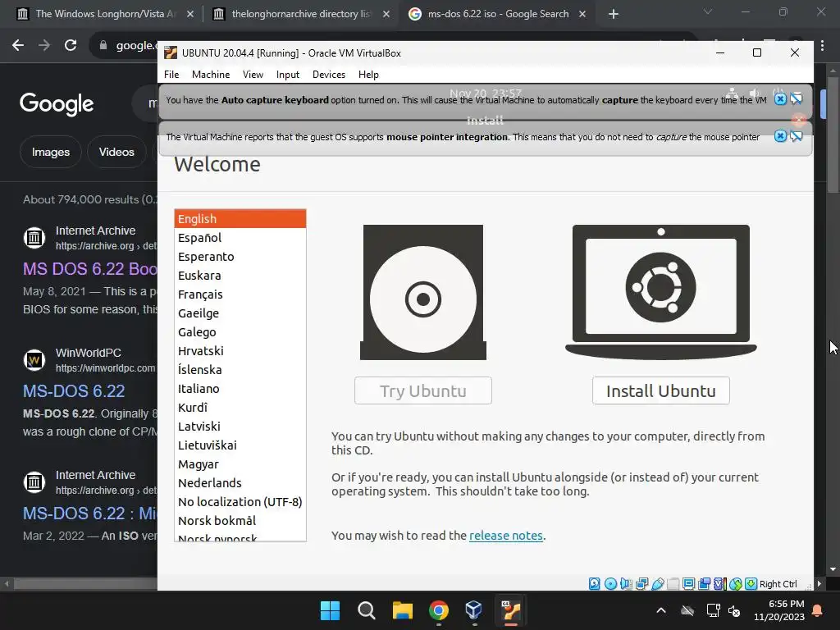The width and height of the screenshot is (840, 630).
Task: Click Chrome's back arrow
Action: [18, 46]
